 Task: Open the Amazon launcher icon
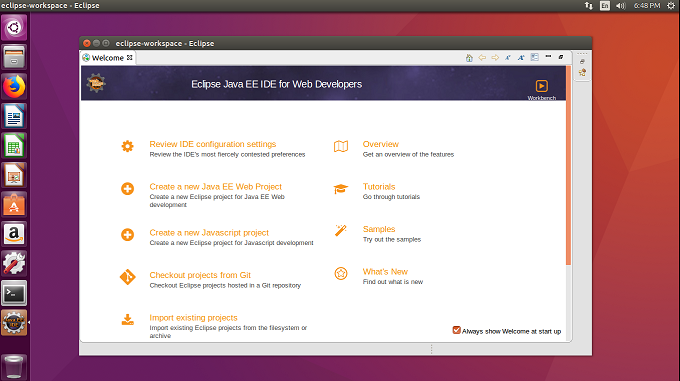[14, 234]
